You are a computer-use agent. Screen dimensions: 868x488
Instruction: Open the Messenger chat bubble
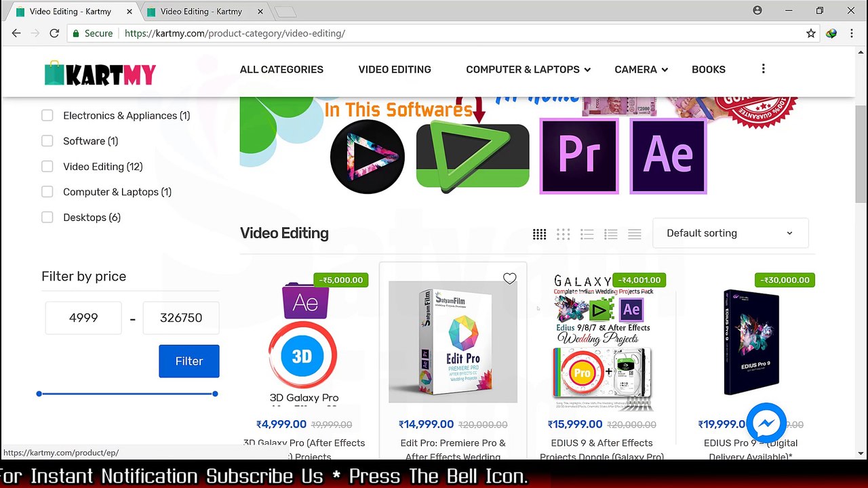click(x=766, y=424)
